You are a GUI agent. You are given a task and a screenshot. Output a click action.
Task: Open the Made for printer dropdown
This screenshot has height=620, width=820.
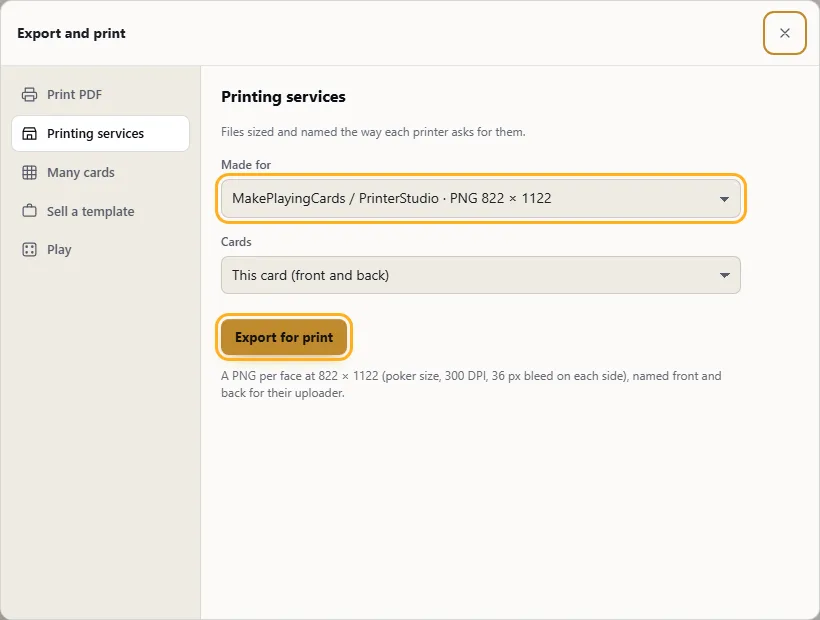pos(481,199)
